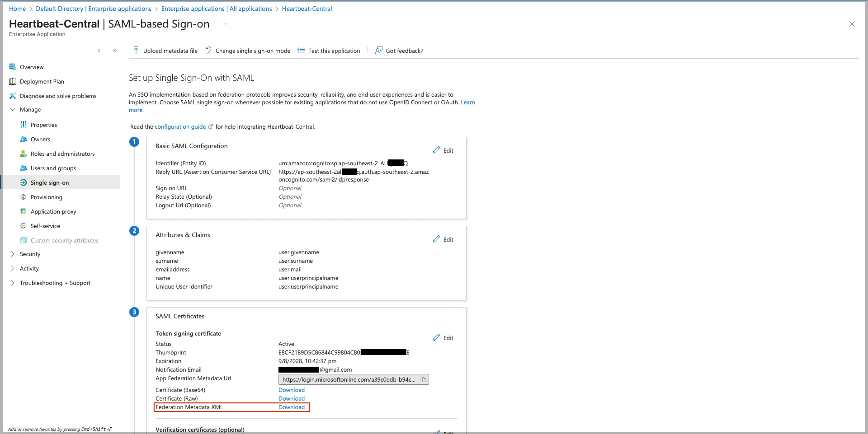
Task: Click Change single sign-on mode icon
Action: tap(208, 50)
